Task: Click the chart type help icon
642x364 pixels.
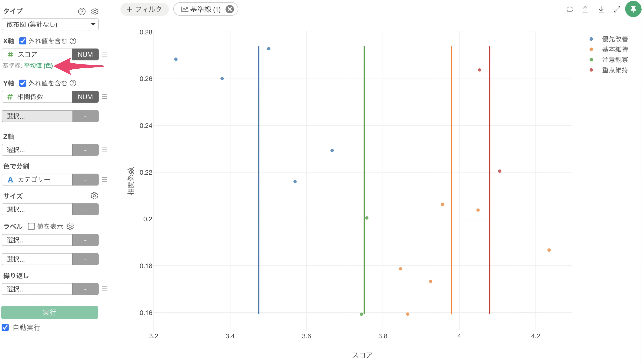Action: (82, 11)
